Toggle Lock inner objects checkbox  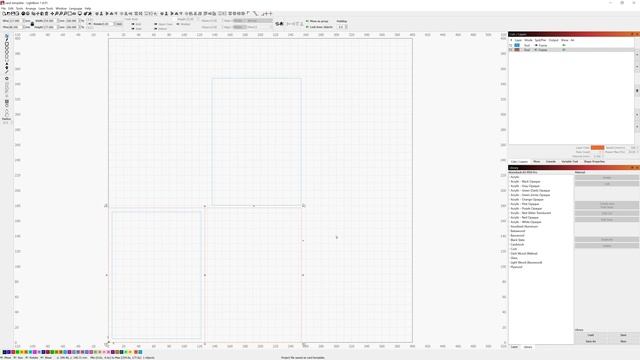point(307,27)
